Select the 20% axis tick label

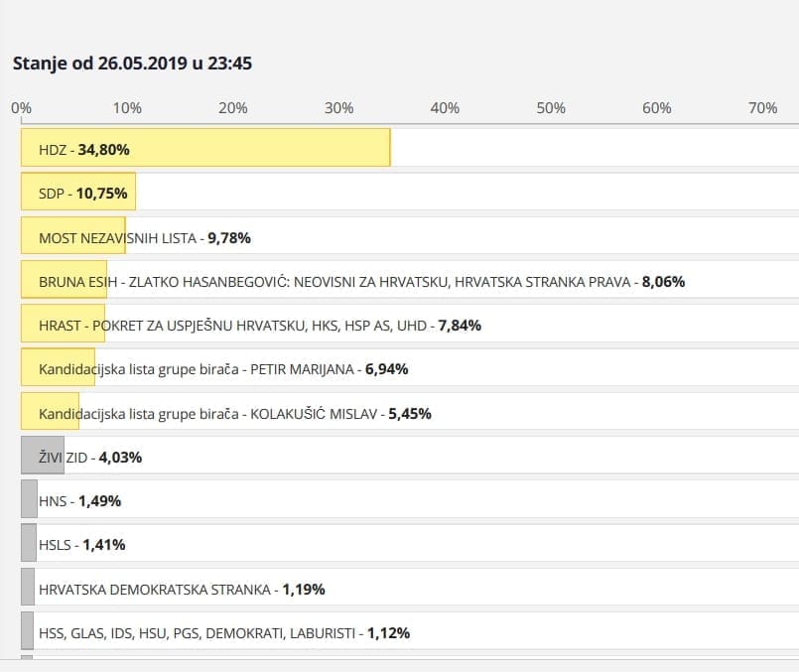(x=233, y=107)
